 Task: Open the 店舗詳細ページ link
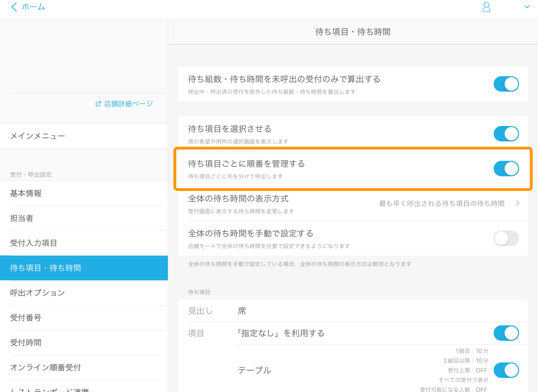point(128,104)
